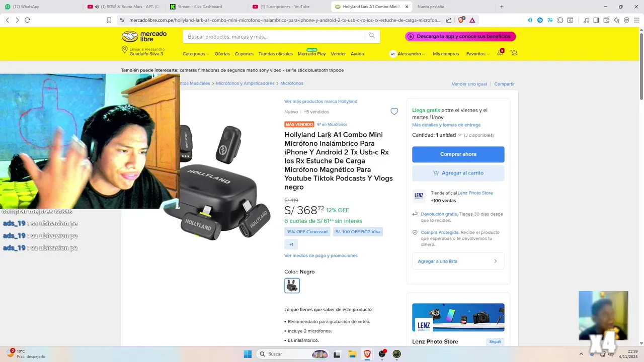Open Ver medios de pago y promociones
Viewport: 644px width, 362px height.
pos(321,255)
